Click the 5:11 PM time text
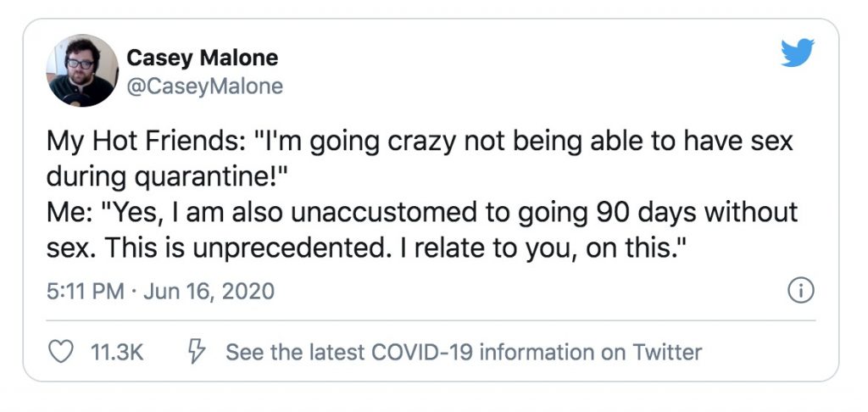Image resolution: width=868 pixels, height=412 pixels. tap(85, 292)
